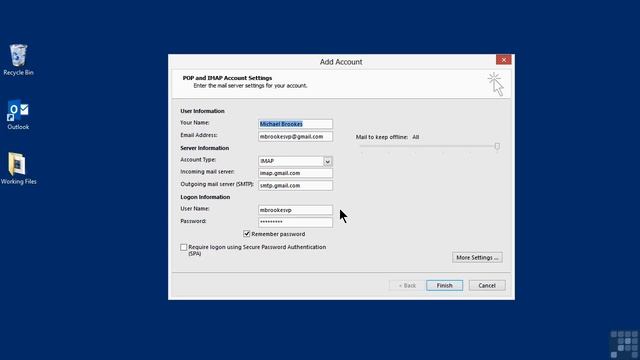Screen dimensions: 640x360
Task: Click the disabled Back button
Action: pyautogui.click(x=407, y=285)
